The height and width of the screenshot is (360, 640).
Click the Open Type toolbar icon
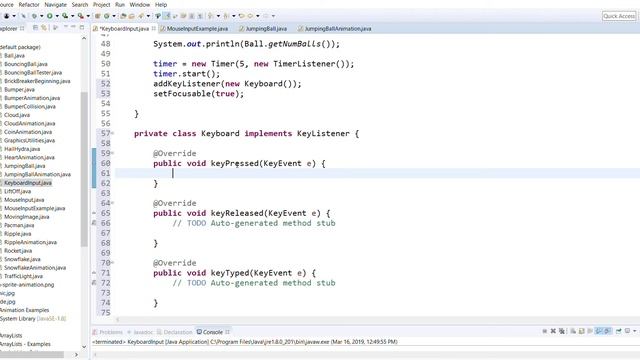(x=123, y=16)
